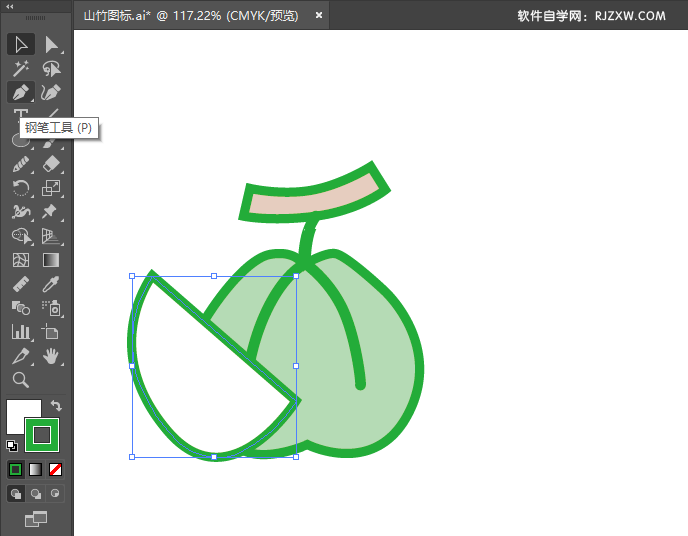Activate the Lasso tool
The width and height of the screenshot is (688, 536).
[51, 68]
